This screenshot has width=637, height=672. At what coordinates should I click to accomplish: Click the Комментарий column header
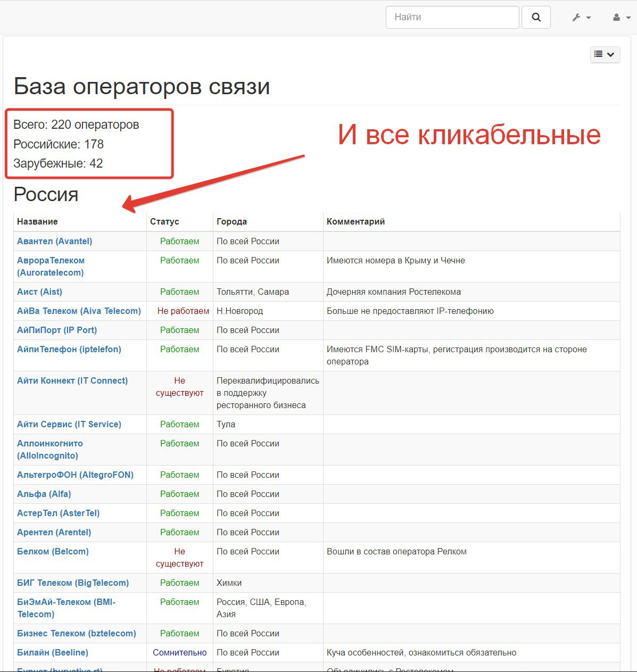click(355, 221)
